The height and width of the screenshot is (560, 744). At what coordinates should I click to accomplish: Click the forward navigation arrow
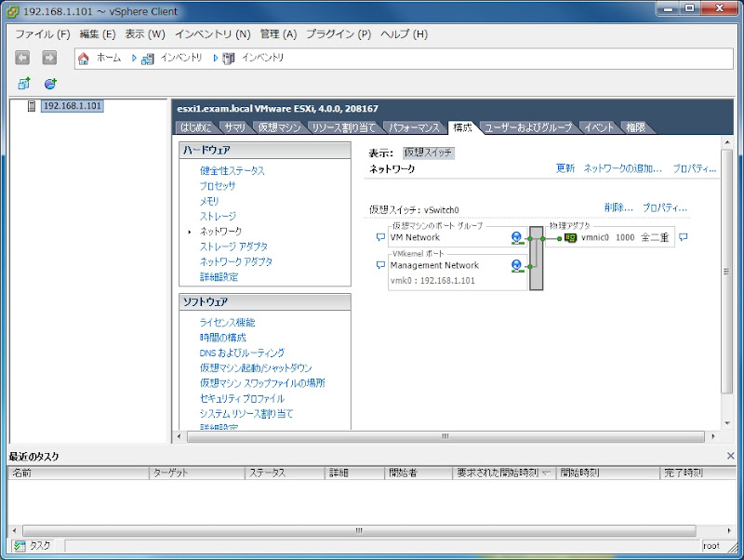(x=49, y=58)
